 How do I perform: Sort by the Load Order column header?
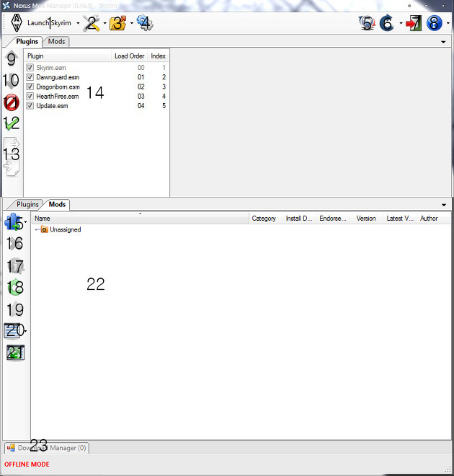coord(130,56)
